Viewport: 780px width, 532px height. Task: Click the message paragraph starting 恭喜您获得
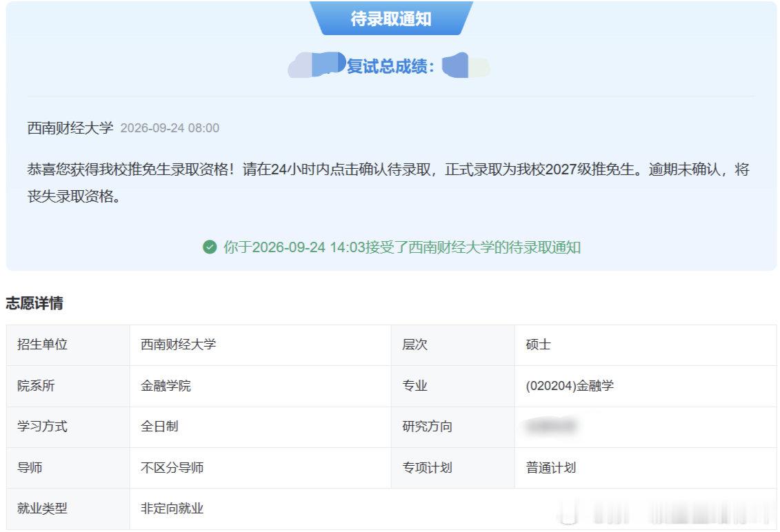(388, 183)
